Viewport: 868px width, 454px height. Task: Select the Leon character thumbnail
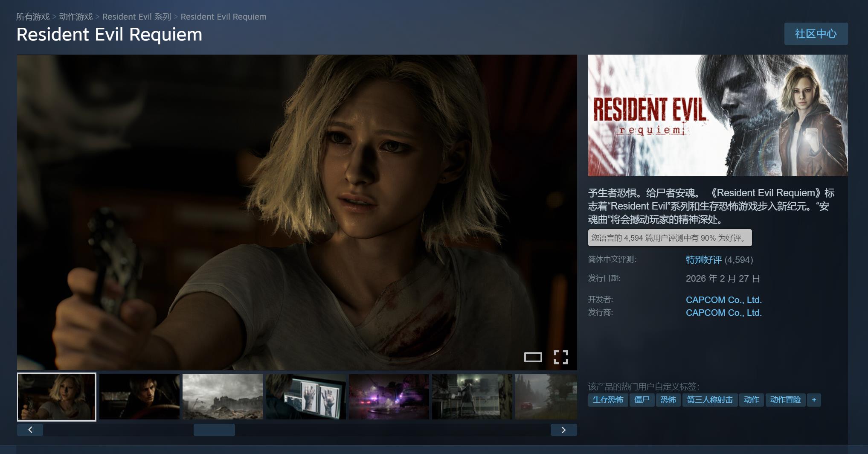coord(139,397)
